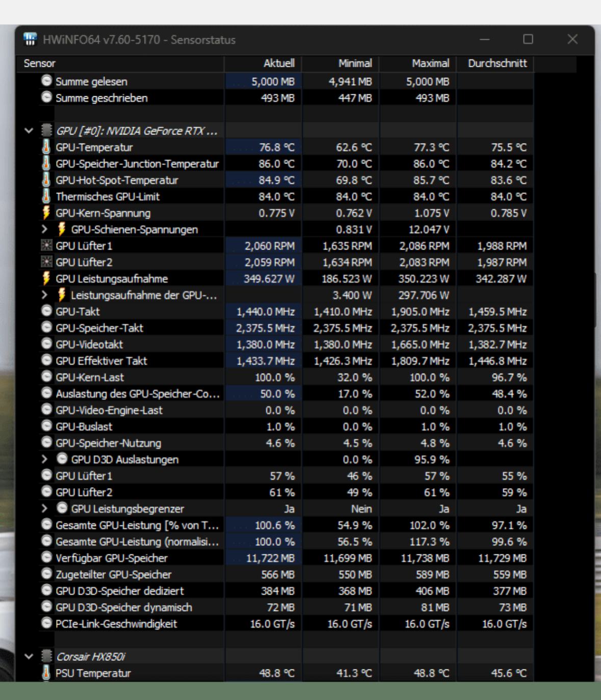Click the fan icon beside GPU Lüfter2 RPM row
This screenshot has width=601, height=700.
tap(46, 261)
